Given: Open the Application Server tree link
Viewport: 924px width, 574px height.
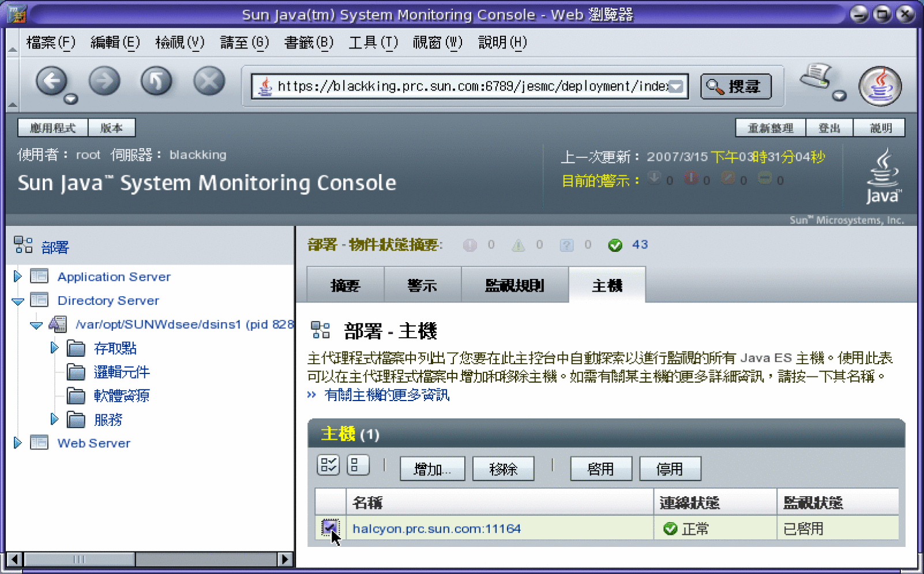Looking at the screenshot, I should tap(114, 277).
